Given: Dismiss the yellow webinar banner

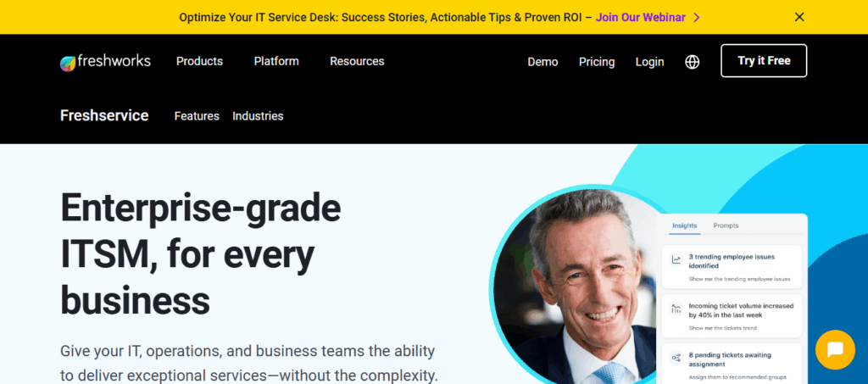Looking at the screenshot, I should pyautogui.click(x=798, y=17).
